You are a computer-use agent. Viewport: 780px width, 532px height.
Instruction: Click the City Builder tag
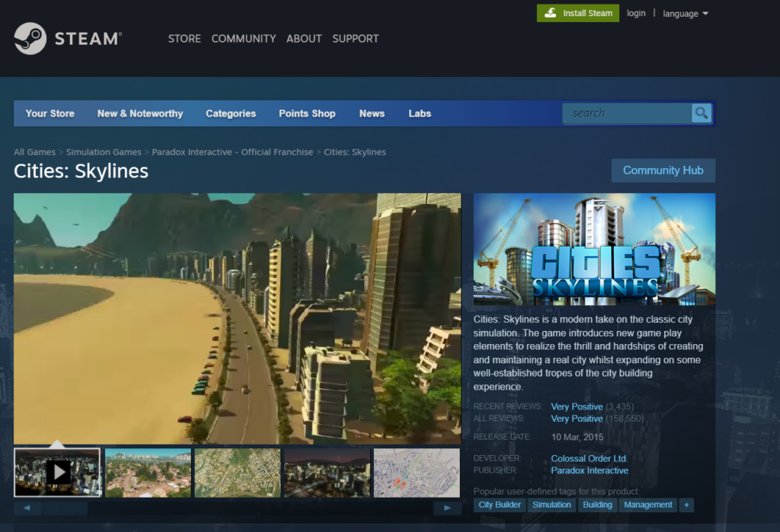tap(500, 505)
